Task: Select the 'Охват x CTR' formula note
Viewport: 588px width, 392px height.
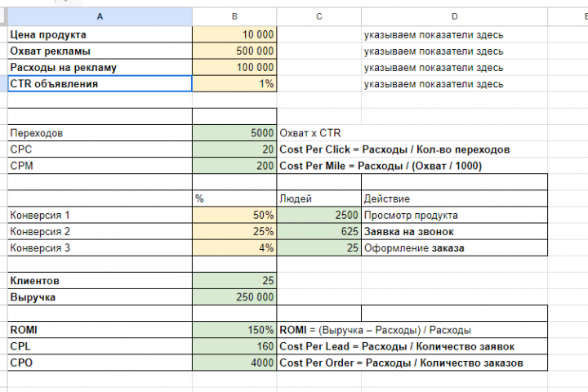Action: pos(310,133)
